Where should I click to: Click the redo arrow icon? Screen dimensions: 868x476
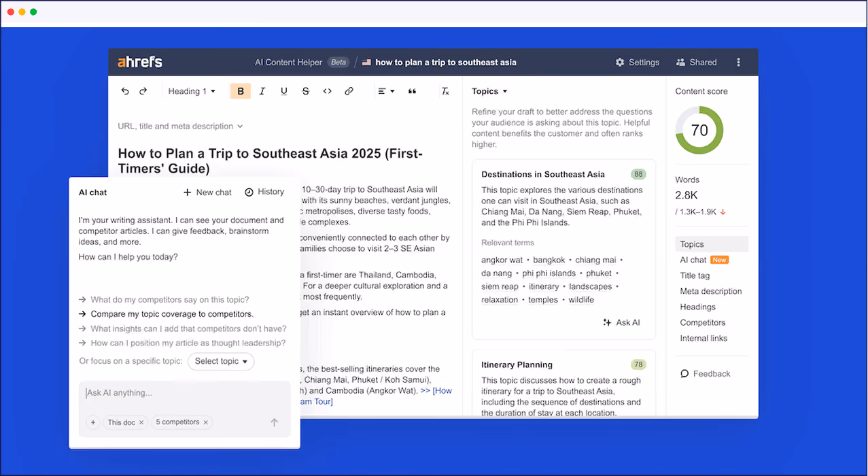[x=143, y=91]
